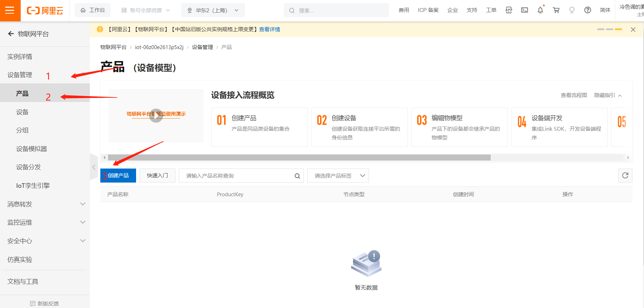Click the horizontal scrollbar thumb
The height and width of the screenshot is (308, 644).
pyautogui.click(x=299, y=157)
